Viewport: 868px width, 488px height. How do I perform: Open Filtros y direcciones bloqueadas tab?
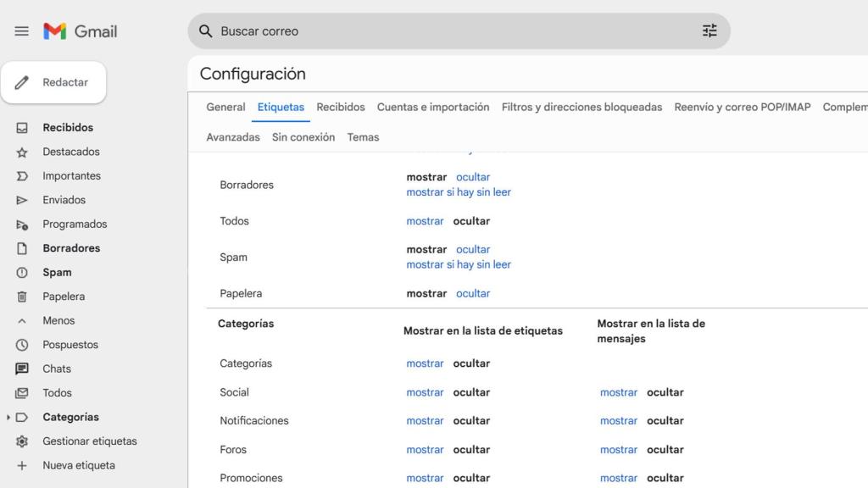coord(581,108)
